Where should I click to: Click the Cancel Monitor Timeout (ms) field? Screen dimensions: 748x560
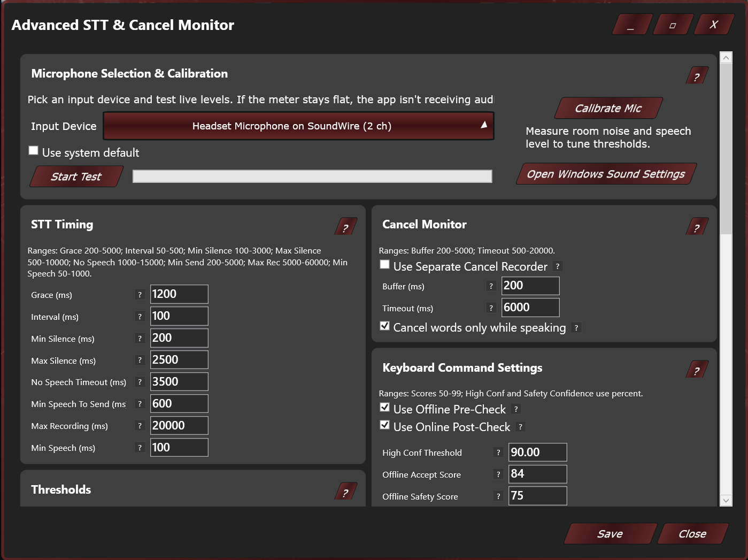530,308
